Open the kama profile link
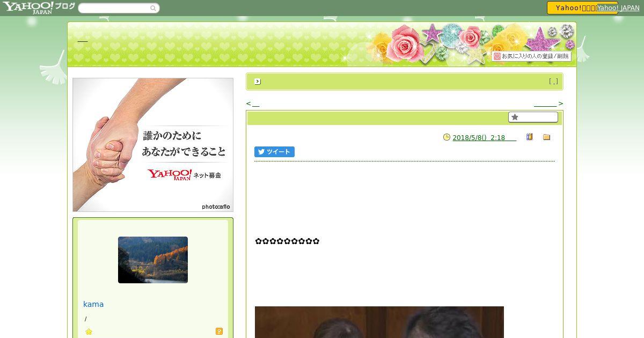644x338 pixels. coord(93,304)
